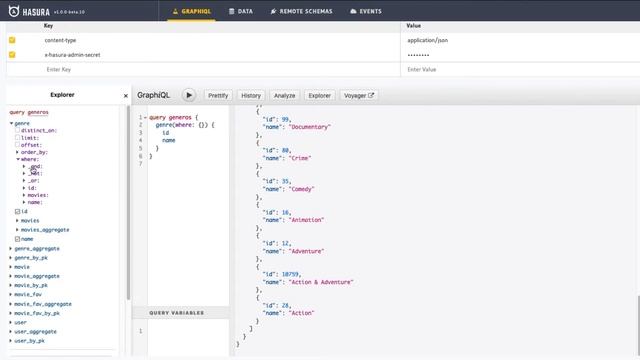Click the 'Animation' result value
The height and width of the screenshot is (360, 640).
click(x=306, y=220)
